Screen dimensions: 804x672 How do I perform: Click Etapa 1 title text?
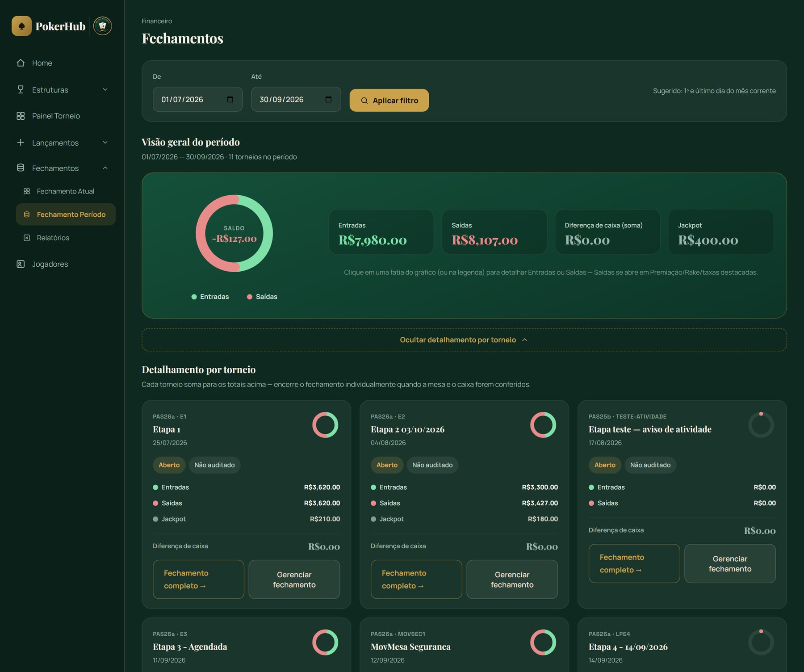click(x=167, y=429)
